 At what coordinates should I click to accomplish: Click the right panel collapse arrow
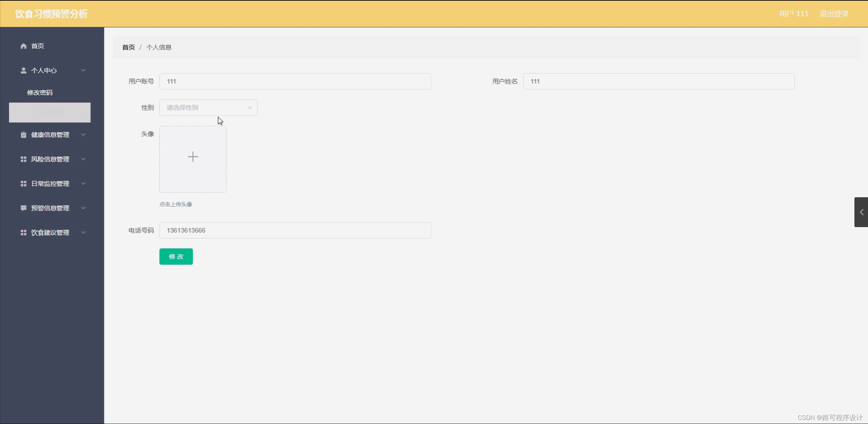pos(862,212)
